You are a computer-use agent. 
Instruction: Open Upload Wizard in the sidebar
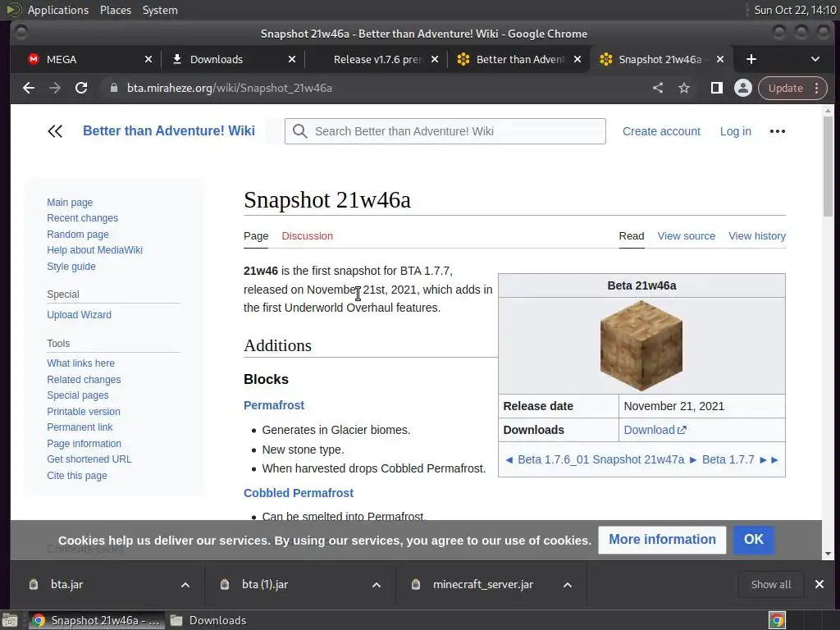pos(80,315)
